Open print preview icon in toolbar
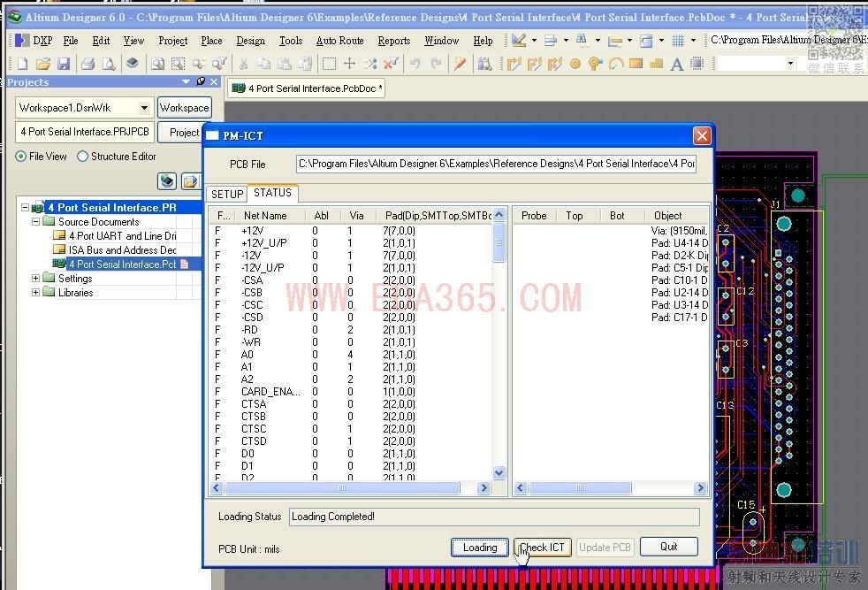 (109, 64)
